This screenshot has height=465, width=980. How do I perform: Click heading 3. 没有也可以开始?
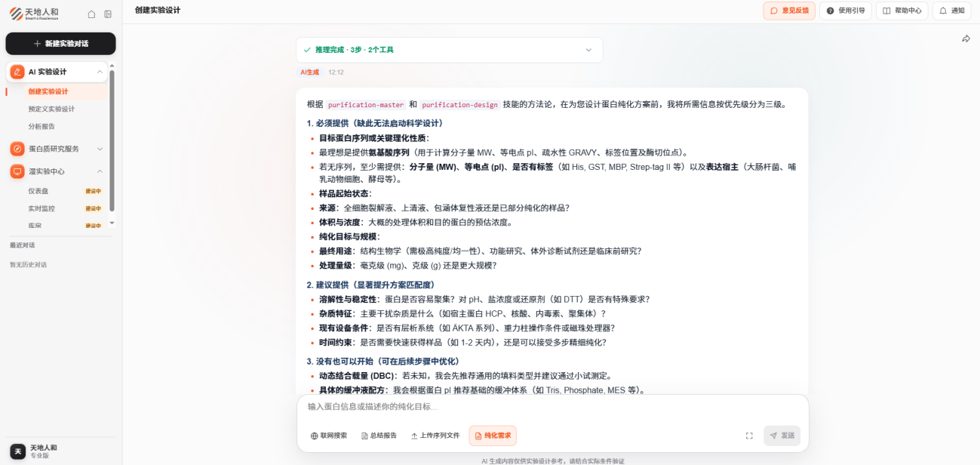pos(382,361)
